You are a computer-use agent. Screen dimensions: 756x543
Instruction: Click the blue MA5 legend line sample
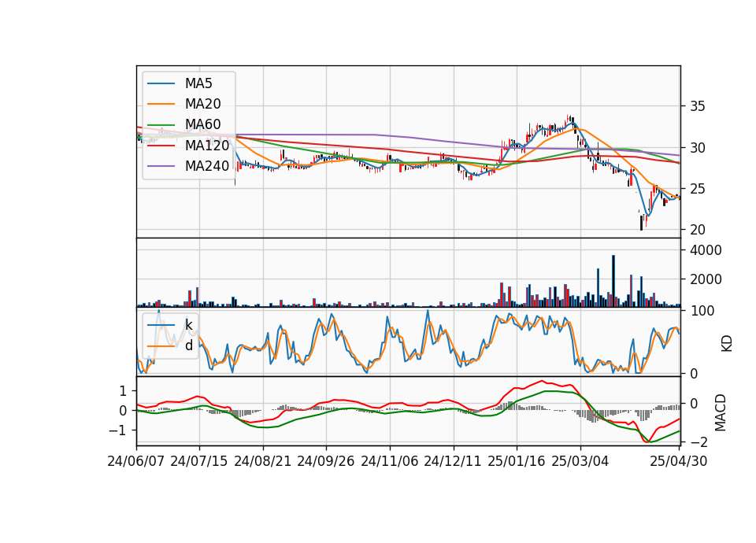161,84
